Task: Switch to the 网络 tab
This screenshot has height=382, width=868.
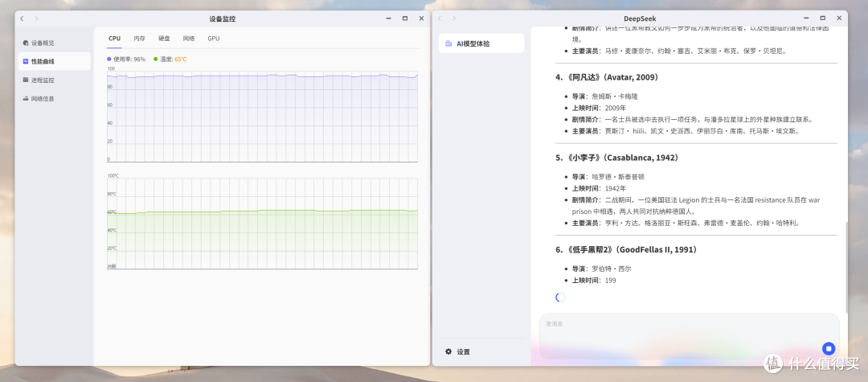Action: pos(189,39)
